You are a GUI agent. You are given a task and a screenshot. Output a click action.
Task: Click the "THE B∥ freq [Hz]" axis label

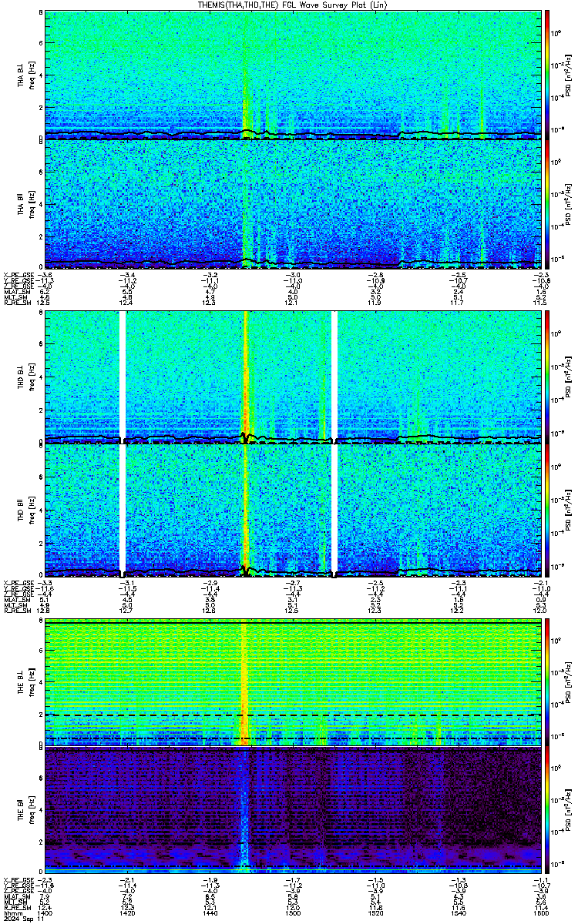(25, 809)
